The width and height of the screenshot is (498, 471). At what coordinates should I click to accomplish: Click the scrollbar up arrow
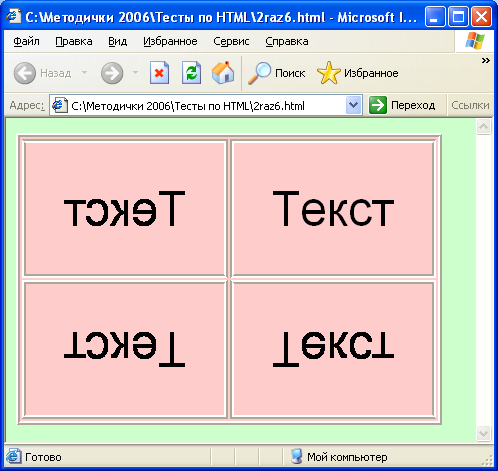click(483, 127)
